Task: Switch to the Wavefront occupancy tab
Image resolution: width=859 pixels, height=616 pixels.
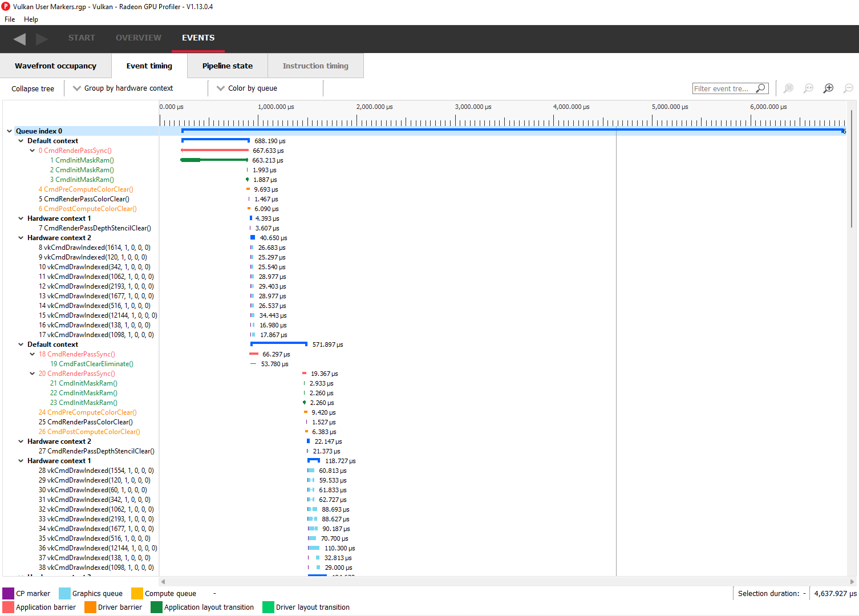Action: pyautogui.click(x=55, y=66)
